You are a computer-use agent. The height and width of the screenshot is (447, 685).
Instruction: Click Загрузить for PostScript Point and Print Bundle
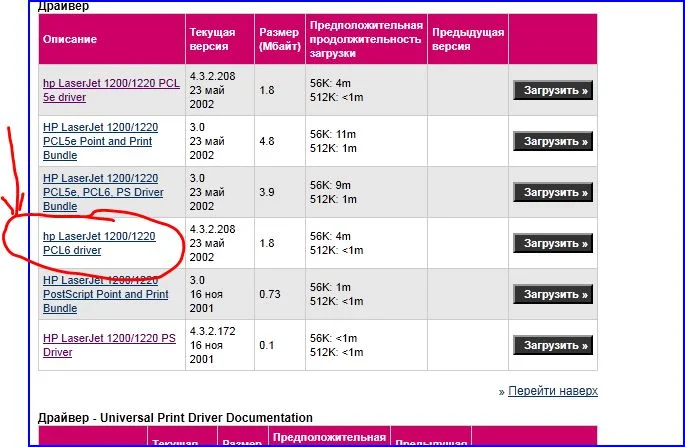(553, 294)
